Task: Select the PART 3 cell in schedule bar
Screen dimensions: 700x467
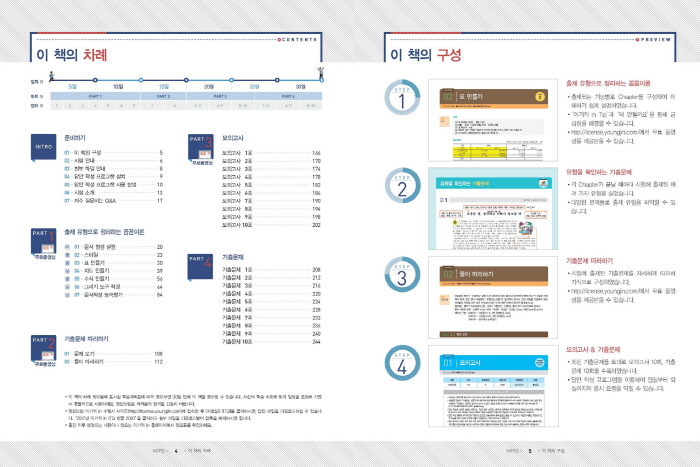Action: tap(220, 96)
